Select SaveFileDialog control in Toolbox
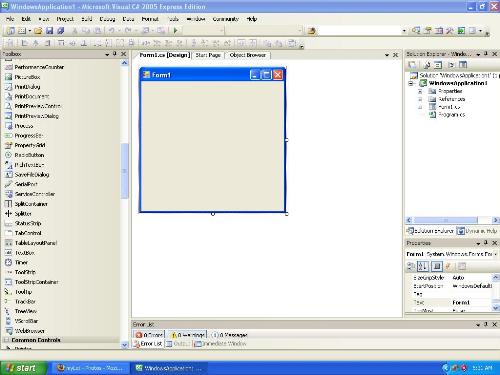Viewport: 500px width, 375px height. [32, 175]
